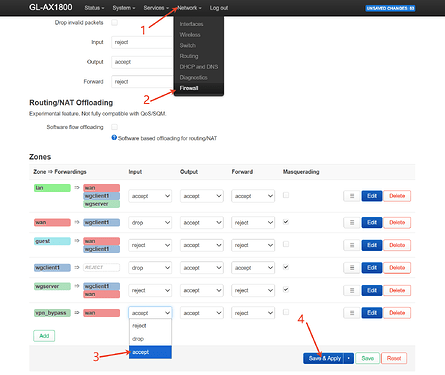
Task: Click the general Input field showing reject
Action: click(x=142, y=42)
